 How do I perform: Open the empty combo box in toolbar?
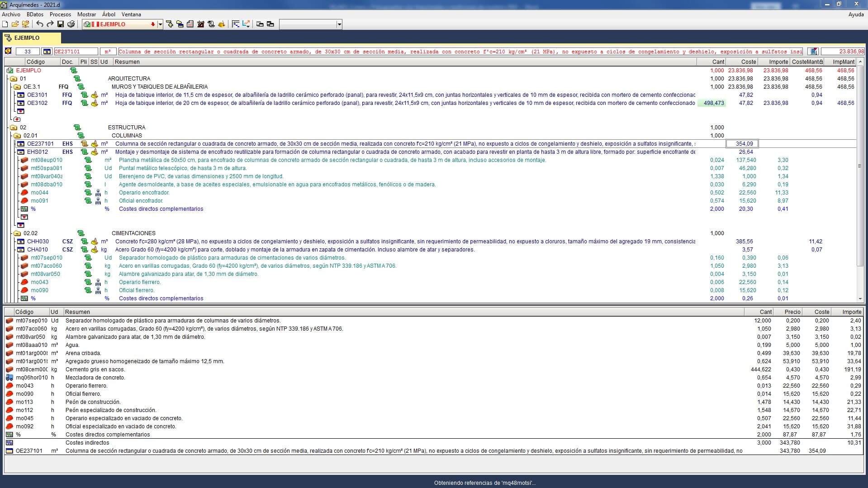click(x=311, y=24)
